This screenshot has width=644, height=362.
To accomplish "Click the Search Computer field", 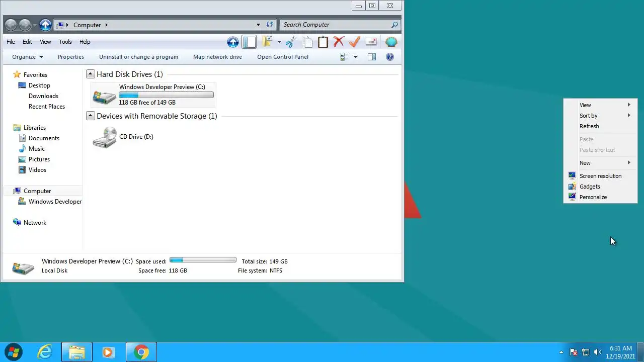I will point(336,25).
